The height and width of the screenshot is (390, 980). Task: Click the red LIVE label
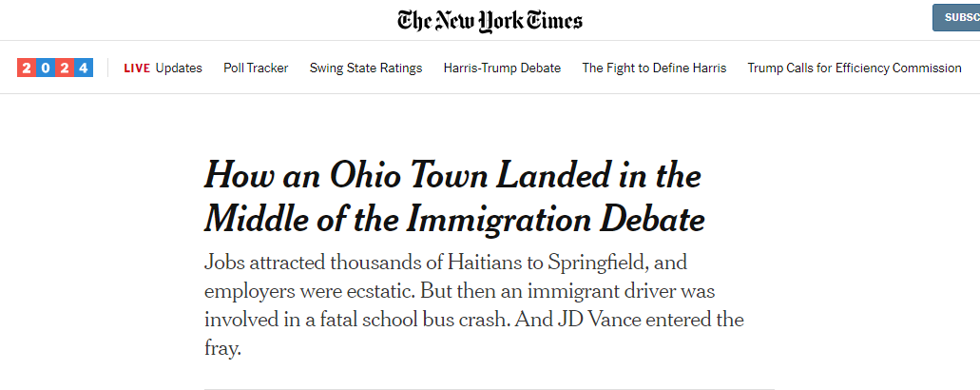pos(137,68)
